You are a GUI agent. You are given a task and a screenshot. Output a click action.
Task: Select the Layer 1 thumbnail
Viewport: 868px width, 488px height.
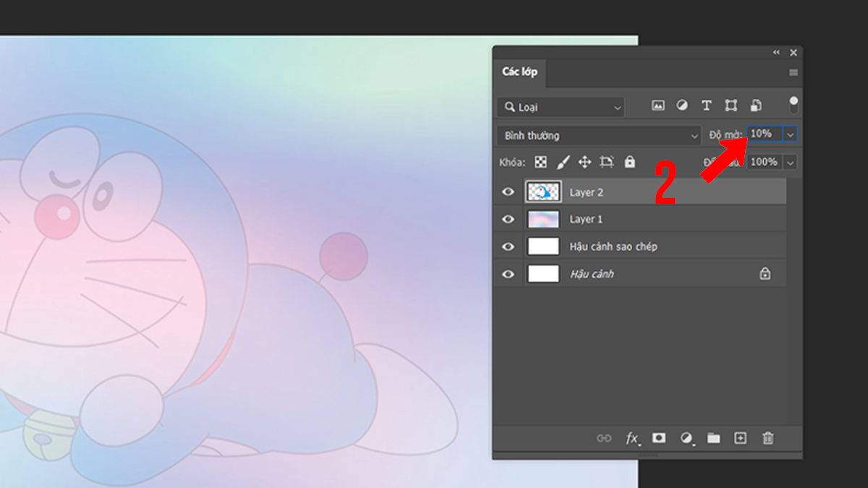click(543, 219)
